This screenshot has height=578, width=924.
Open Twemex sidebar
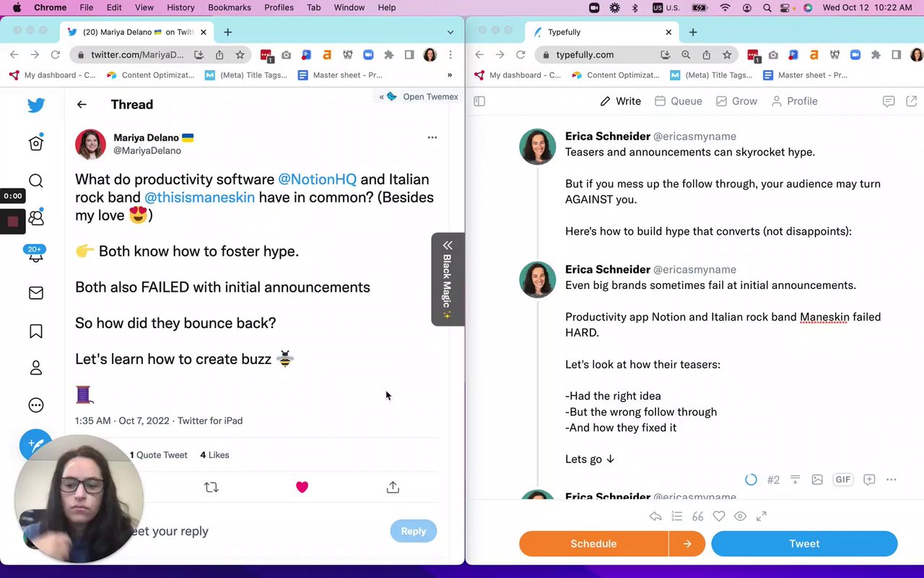pos(419,97)
